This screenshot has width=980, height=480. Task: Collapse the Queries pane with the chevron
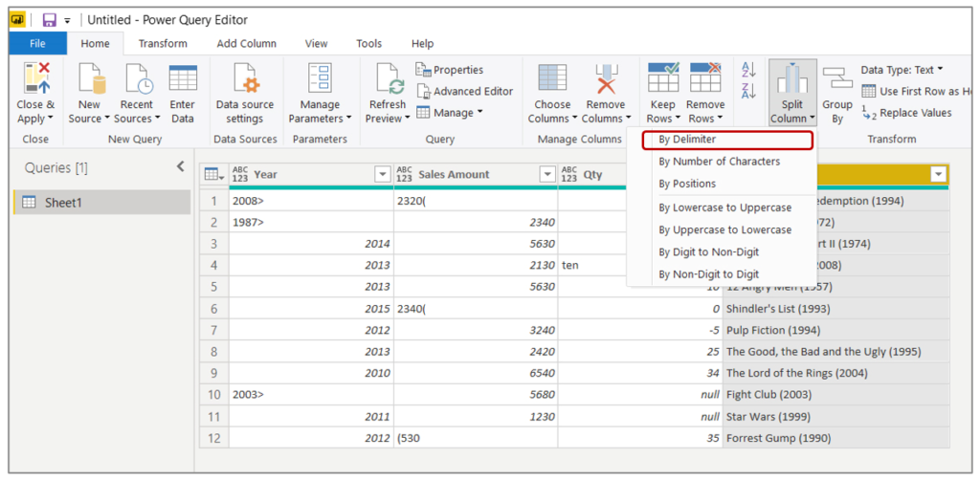click(180, 167)
